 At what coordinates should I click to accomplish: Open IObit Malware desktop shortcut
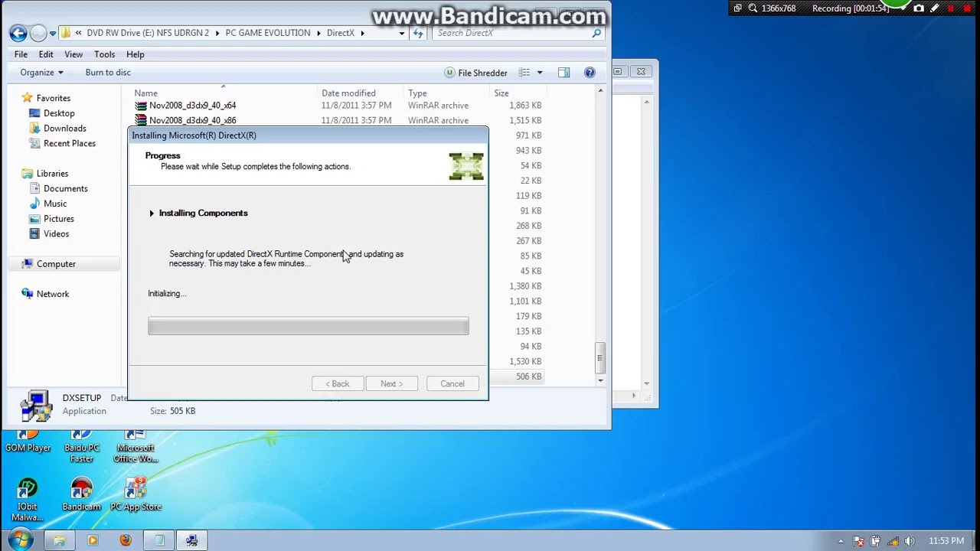click(28, 500)
